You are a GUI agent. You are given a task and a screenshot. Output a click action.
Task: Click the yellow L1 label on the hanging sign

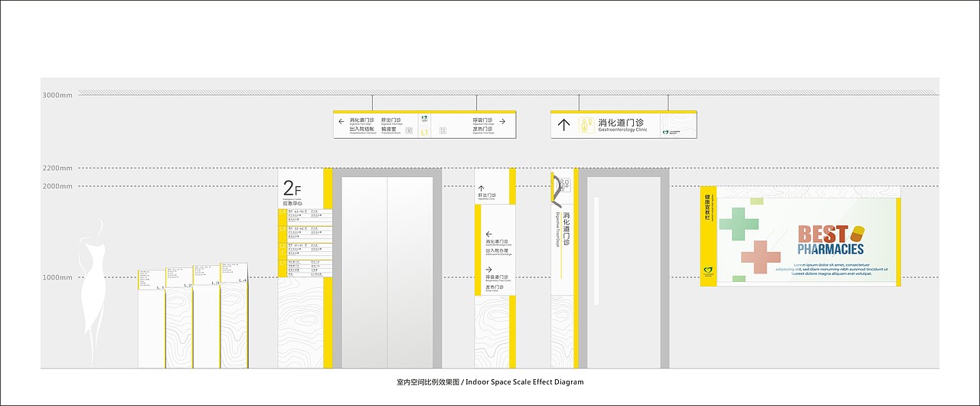tap(424, 133)
